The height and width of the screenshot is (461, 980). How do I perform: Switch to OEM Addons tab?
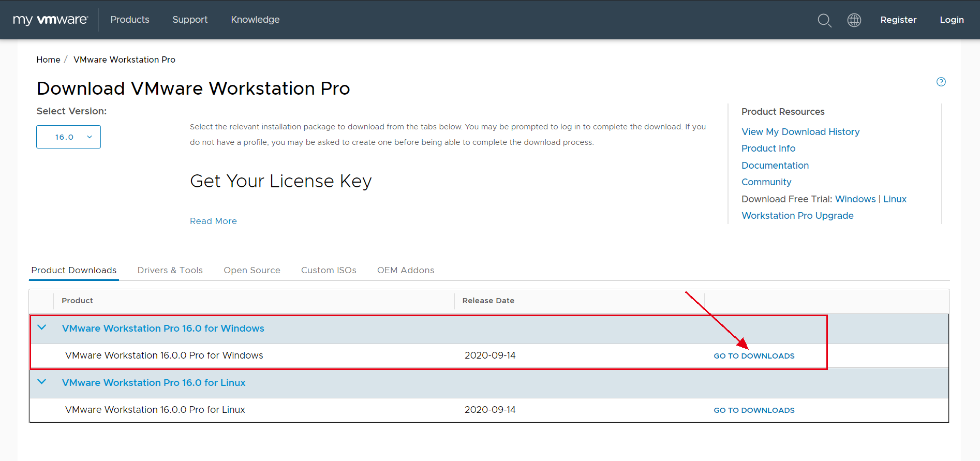[406, 270]
